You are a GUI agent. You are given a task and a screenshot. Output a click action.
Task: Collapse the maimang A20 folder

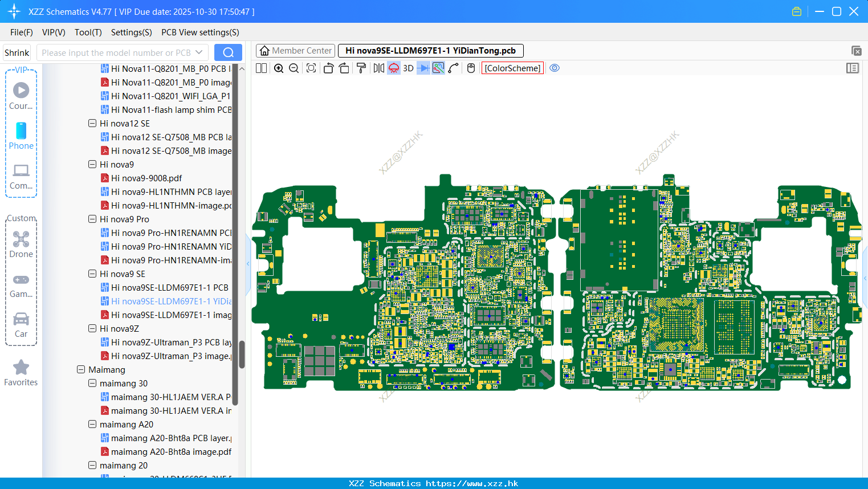(92, 424)
